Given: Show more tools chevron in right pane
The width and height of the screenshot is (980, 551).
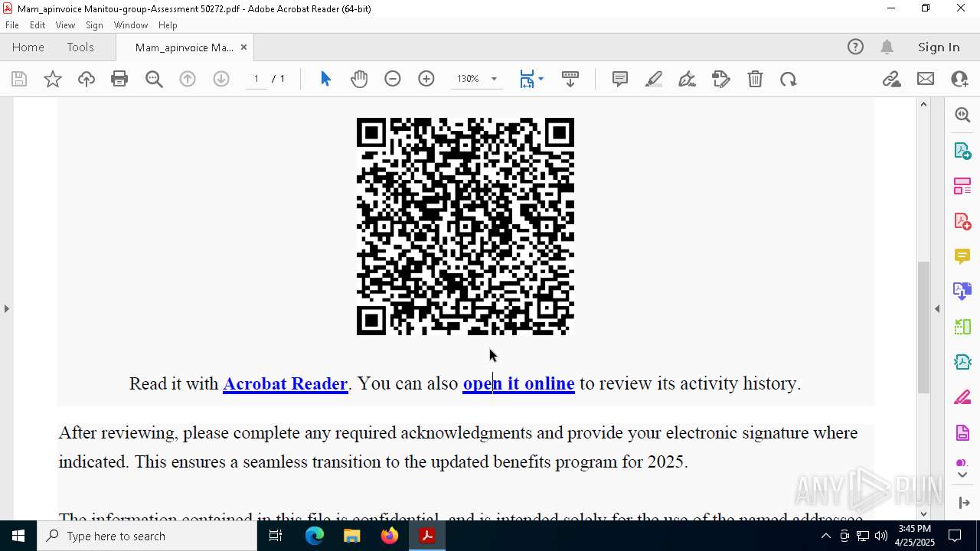Looking at the screenshot, I should (962, 474).
